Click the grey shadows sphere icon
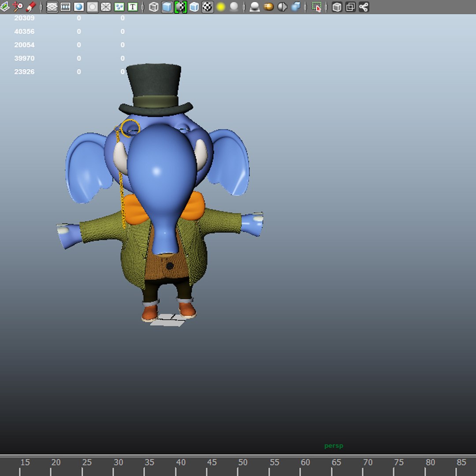 [x=234, y=7]
